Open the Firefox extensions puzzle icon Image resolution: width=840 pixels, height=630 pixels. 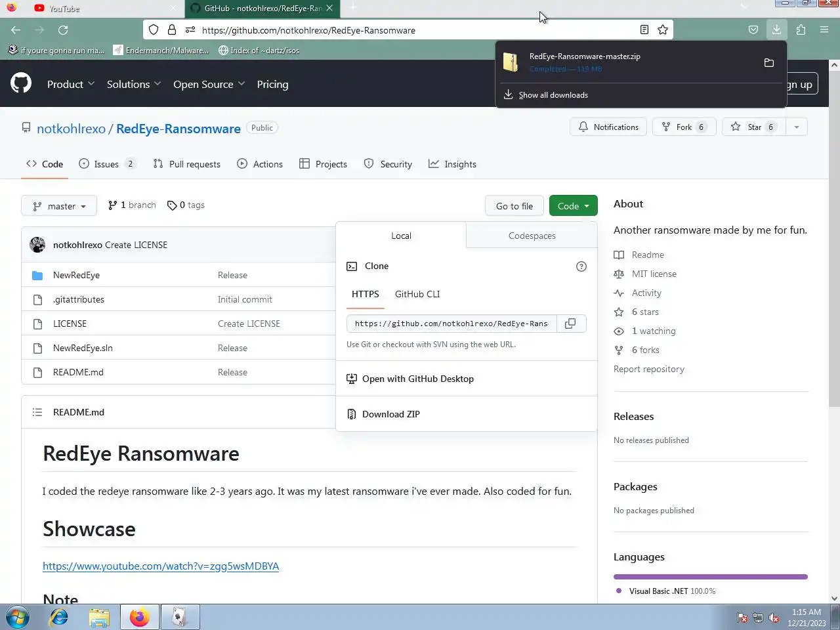801,30
